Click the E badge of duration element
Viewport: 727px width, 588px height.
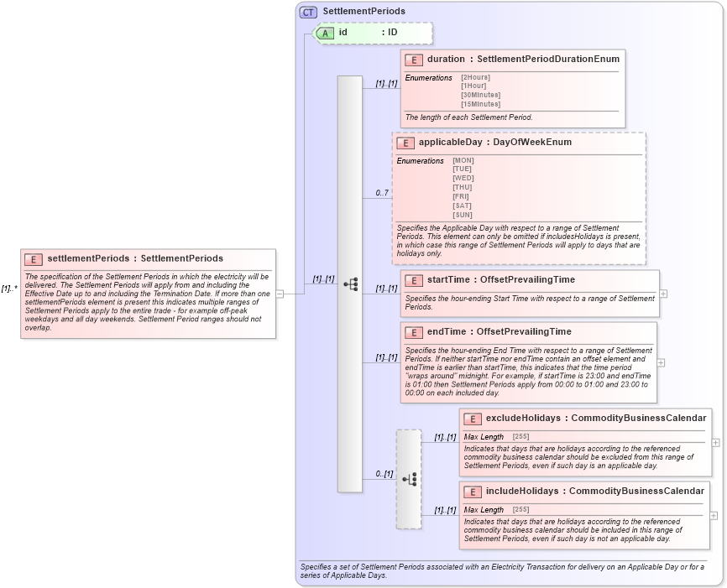tap(414, 60)
